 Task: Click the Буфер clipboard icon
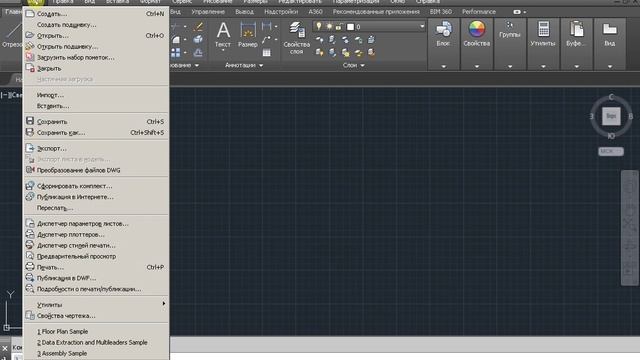(x=576, y=29)
